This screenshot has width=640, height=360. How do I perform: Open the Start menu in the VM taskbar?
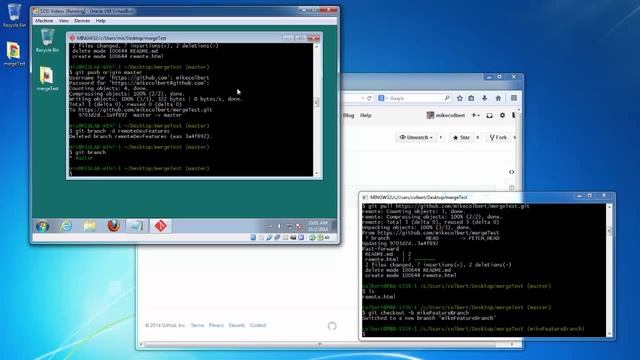point(42,226)
